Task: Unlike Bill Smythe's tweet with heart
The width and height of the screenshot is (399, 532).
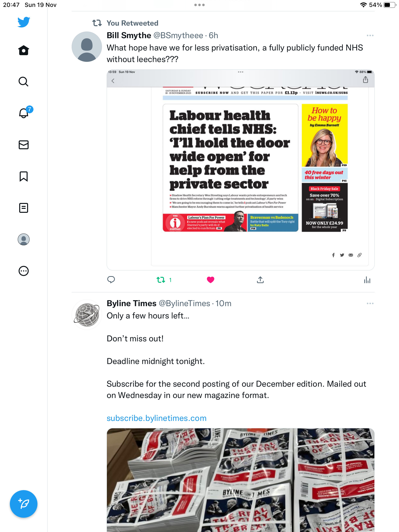Action: click(211, 280)
